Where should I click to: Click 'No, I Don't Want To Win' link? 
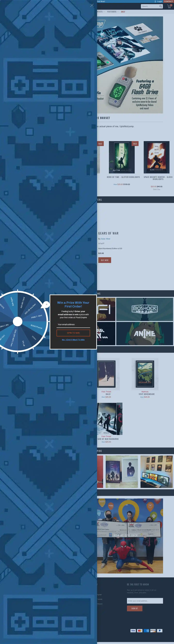coord(73,340)
